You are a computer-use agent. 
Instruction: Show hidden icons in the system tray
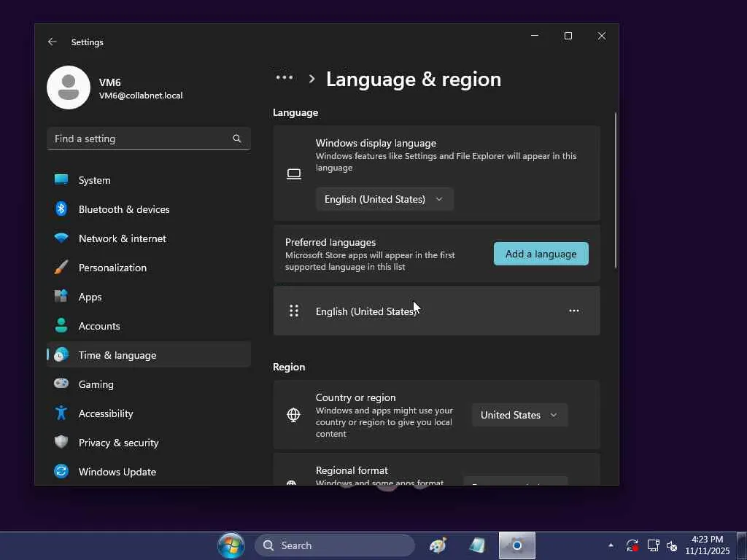tap(611, 545)
